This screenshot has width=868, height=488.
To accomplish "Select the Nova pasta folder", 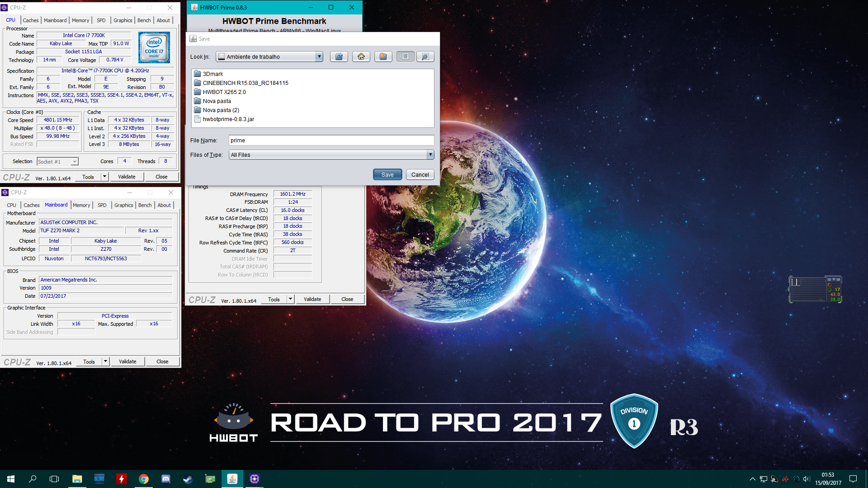I will tap(212, 101).
